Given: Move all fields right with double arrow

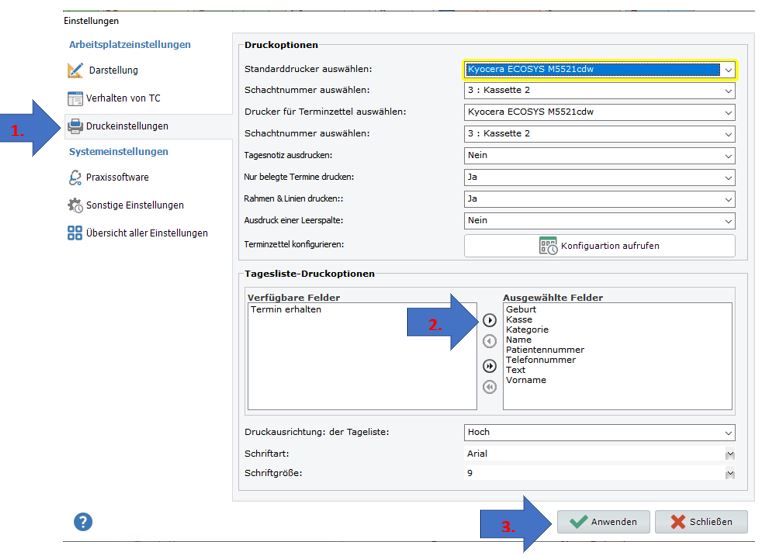Looking at the screenshot, I should pyautogui.click(x=490, y=365).
